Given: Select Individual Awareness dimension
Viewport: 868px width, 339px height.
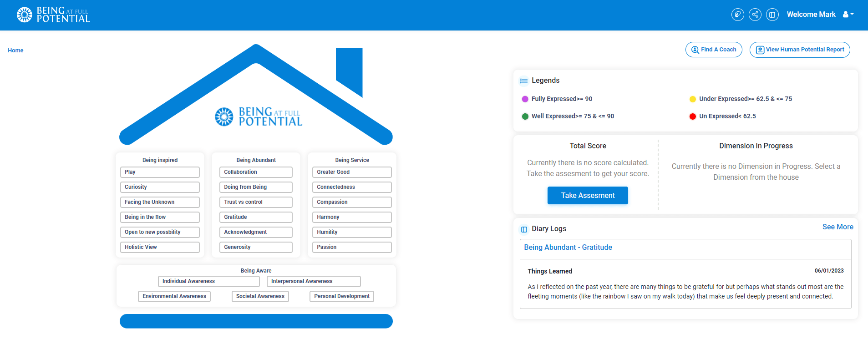Looking at the screenshot, I should [209, 281].
